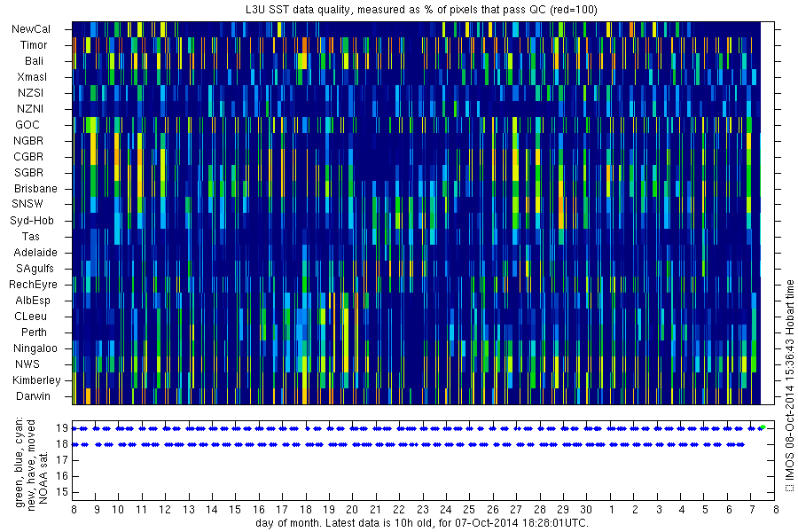
Task: Click day 19 on the x-axis
Action: (x=329, y=510)
